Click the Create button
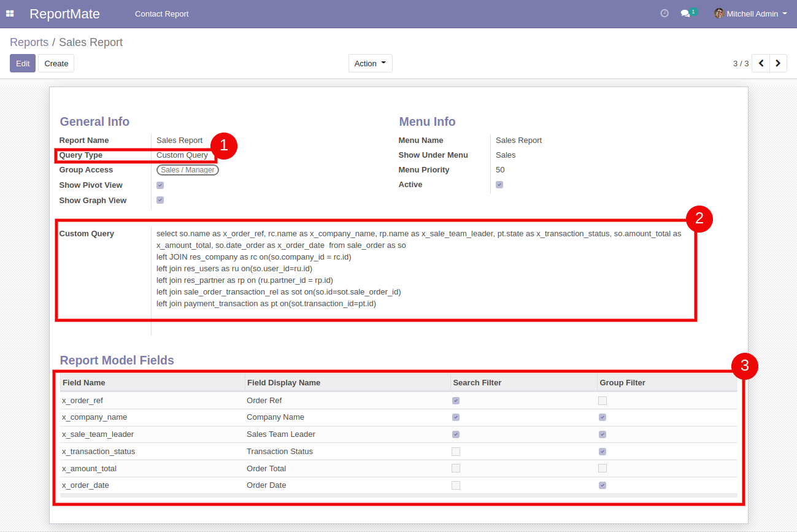The image size is (797, 532). coord(56,63)
